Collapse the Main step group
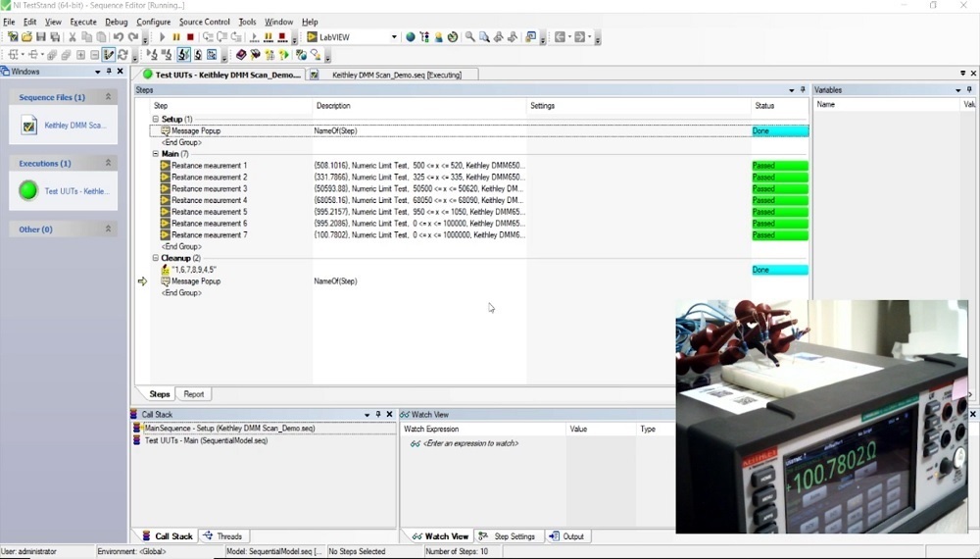980x559 pixels. click(156, 153)
